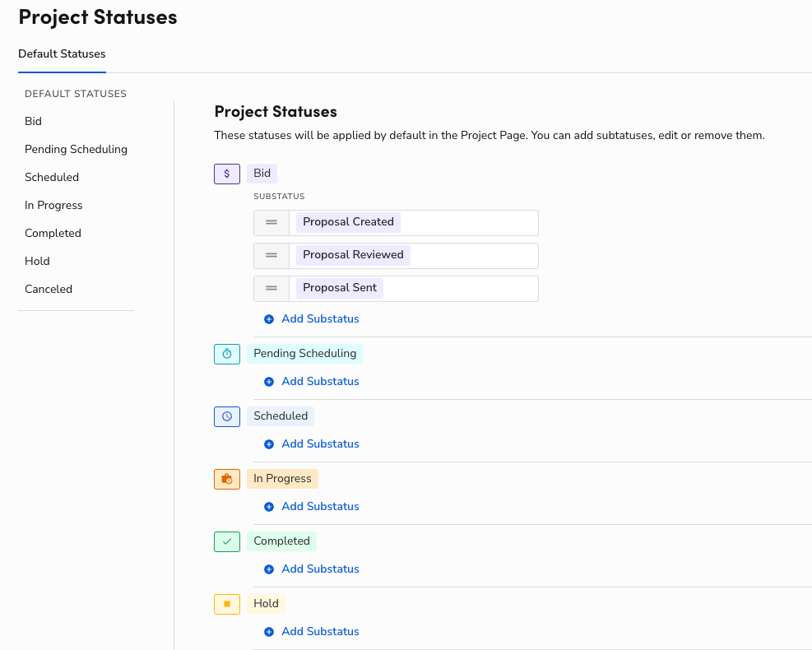Select Canceled in the sidebar list
The image size is (812, 650).
49,289
